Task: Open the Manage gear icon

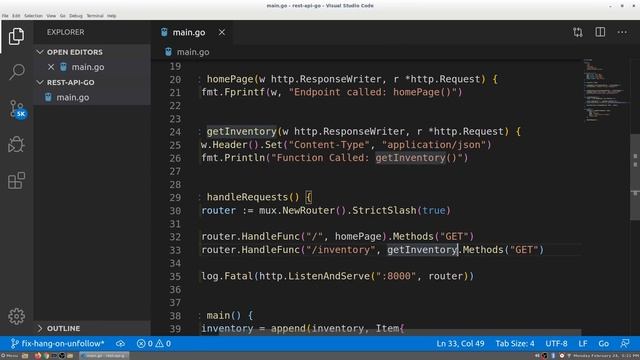Action: (16, 316)
